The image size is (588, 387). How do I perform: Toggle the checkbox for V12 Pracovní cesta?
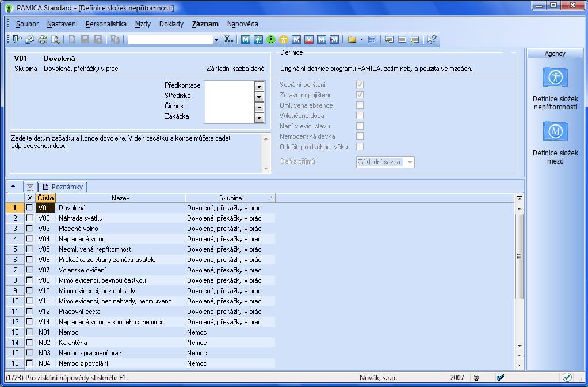30,312
